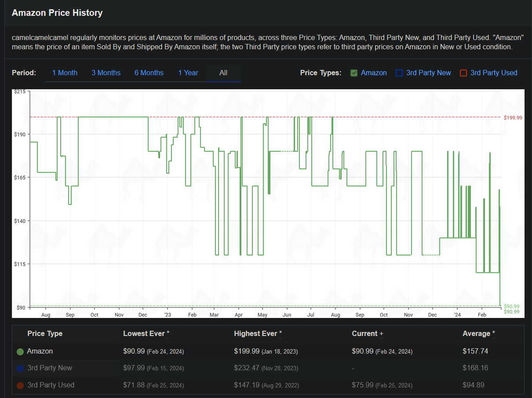This screenshot has height=398, width=532.
Task: Enable the 3rd Party New checkbox
Action: (x=399, y=73)
